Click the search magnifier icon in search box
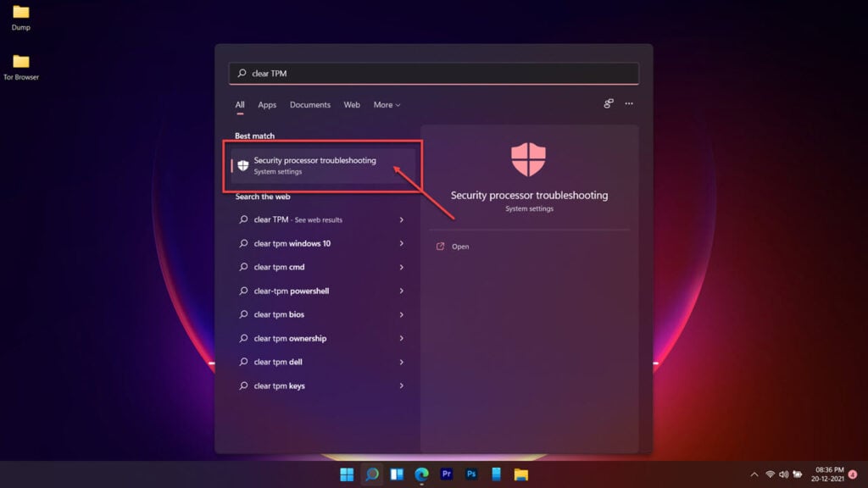The height and width of the screenshot is (488, 868). (x=242, y=73)
